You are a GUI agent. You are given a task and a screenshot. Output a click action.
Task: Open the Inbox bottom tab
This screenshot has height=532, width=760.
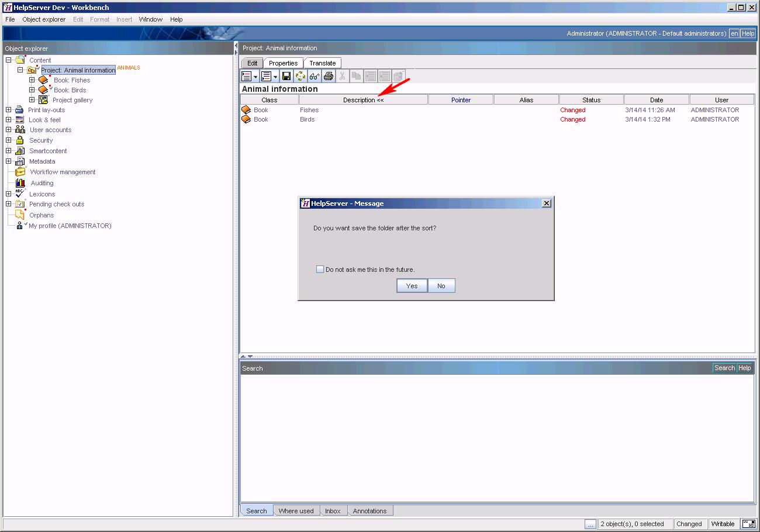[333, 511]
